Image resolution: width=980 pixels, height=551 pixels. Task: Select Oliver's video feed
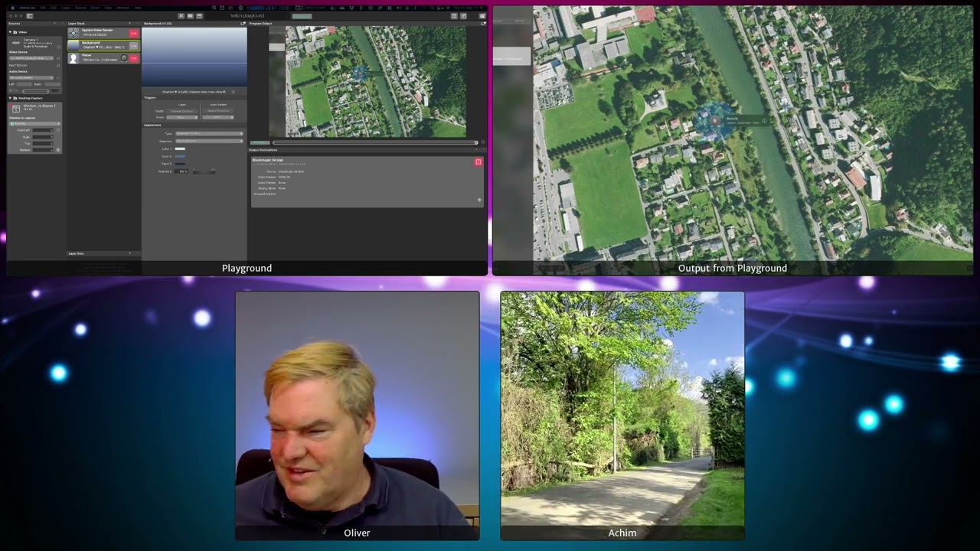coord(358,416)
